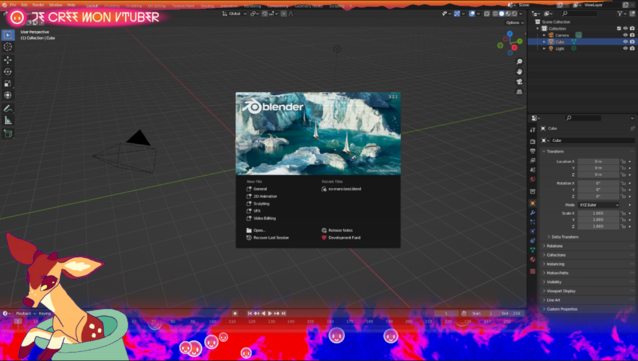
Task: Open the rotation Mode XYZ Euler dropdown
Action: (x=599, y=205)
